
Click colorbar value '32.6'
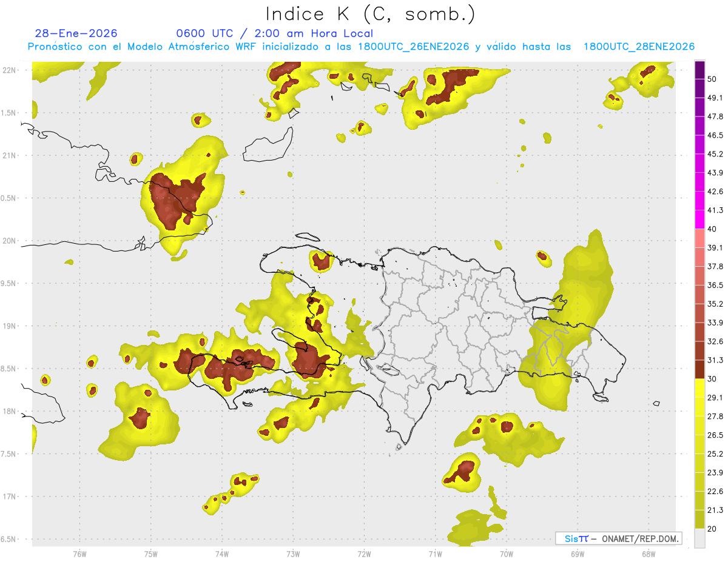[x=715, y=341]
